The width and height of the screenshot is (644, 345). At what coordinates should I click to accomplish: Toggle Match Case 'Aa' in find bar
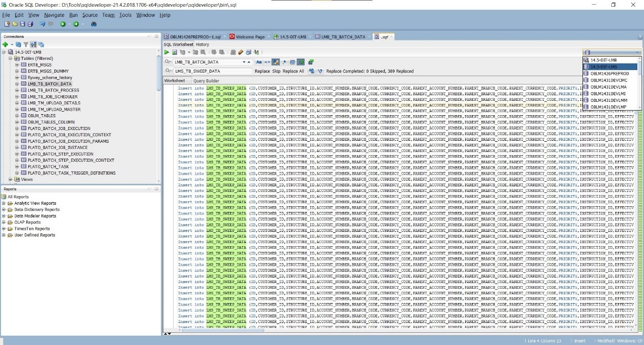(259, 62)
